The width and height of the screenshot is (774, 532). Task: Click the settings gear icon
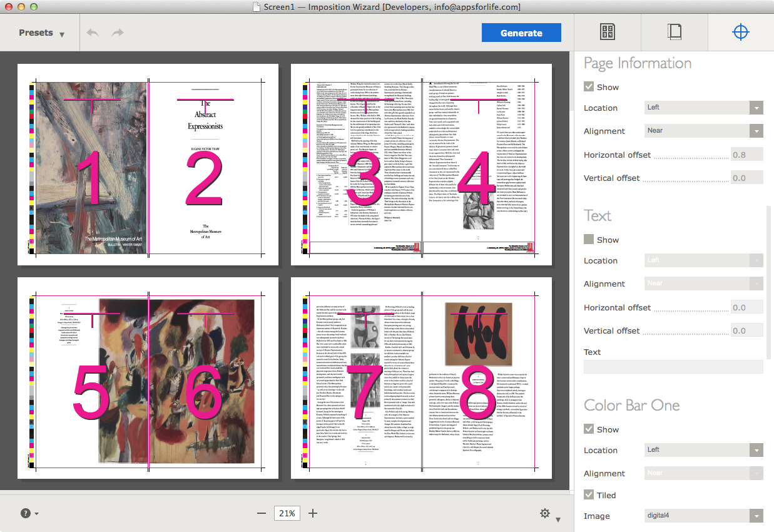(x=544, y=513)
